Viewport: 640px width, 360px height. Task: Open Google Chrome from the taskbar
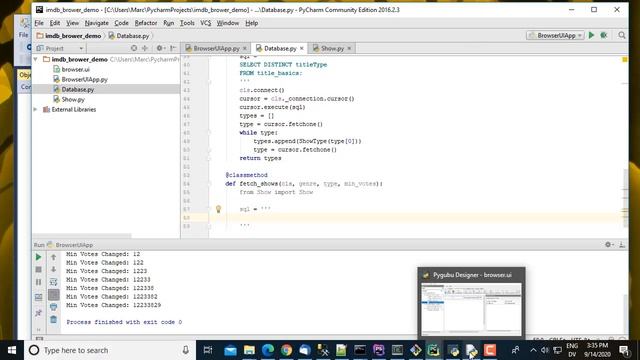pos(287,350)
